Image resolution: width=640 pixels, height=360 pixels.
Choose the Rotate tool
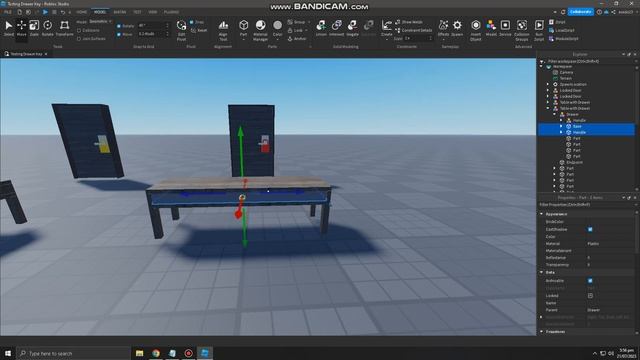pyautogui.click(x=48, y=28)
